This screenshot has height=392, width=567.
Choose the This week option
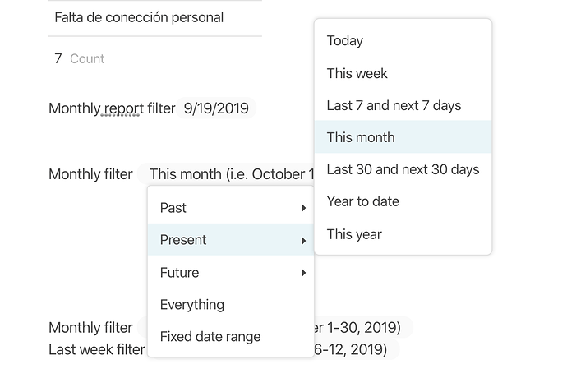pyautogui.click(x=357, y=73)
